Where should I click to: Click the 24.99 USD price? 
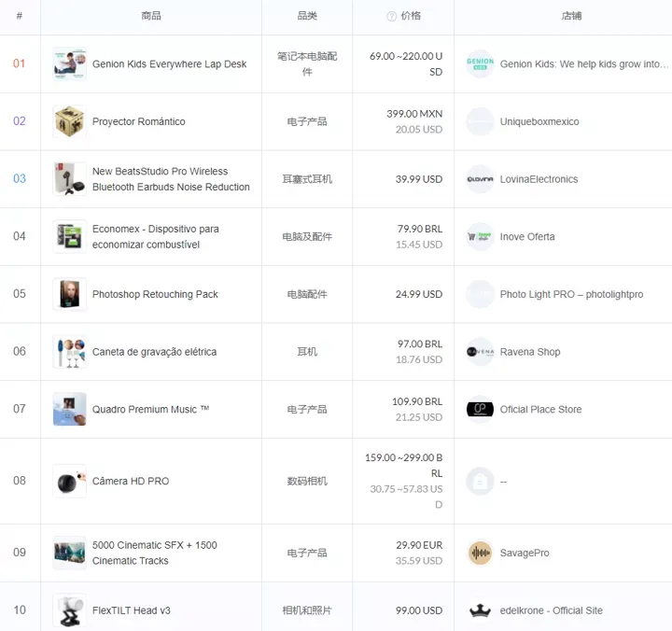click(x=419, y=294)
